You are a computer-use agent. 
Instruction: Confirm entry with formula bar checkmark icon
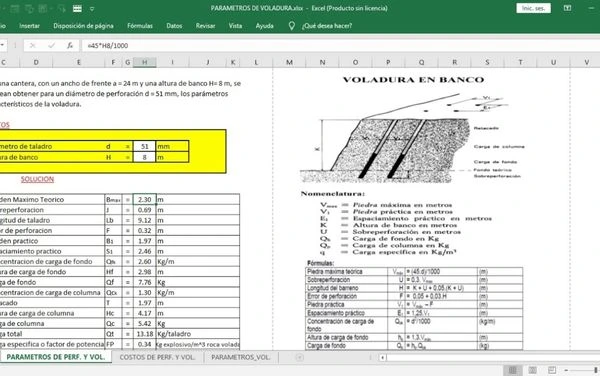(x=51, y=46)
